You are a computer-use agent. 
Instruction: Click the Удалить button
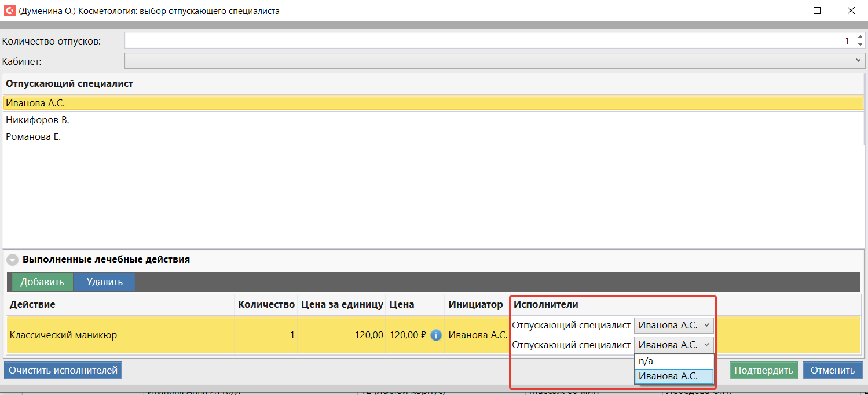[105, 282]
